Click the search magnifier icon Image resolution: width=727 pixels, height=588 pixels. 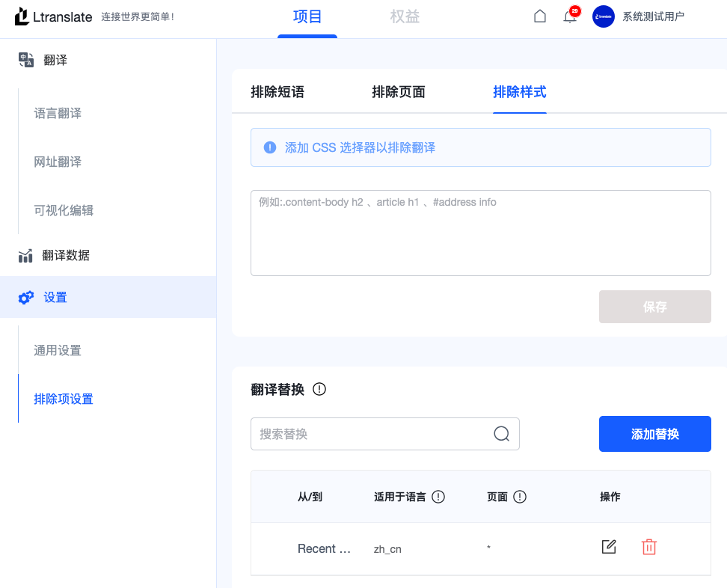click(x=501, y=434)
